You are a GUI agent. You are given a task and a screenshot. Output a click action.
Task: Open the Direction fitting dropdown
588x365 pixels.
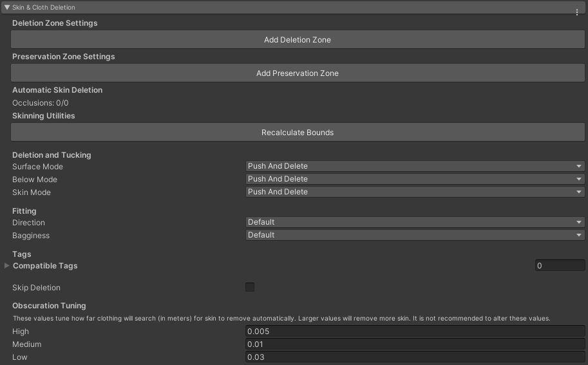click(415, 222)
